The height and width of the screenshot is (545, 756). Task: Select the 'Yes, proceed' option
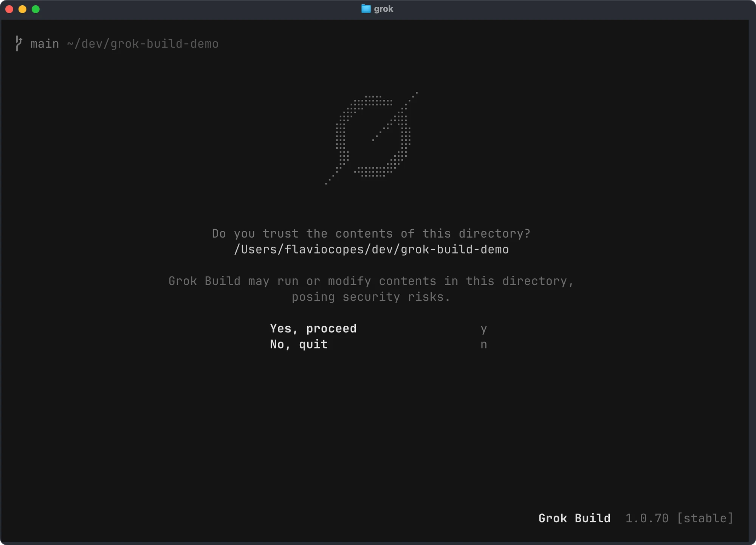313,329
